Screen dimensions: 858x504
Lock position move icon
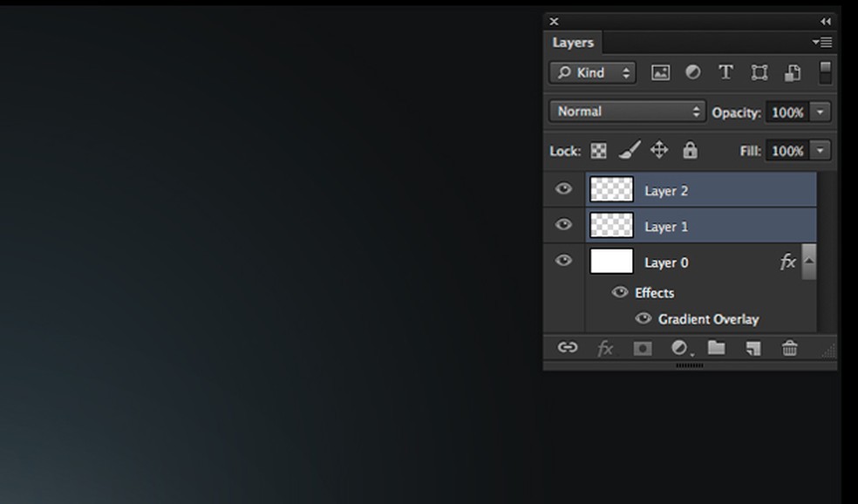pyautogui.click(x=659, y=150)
